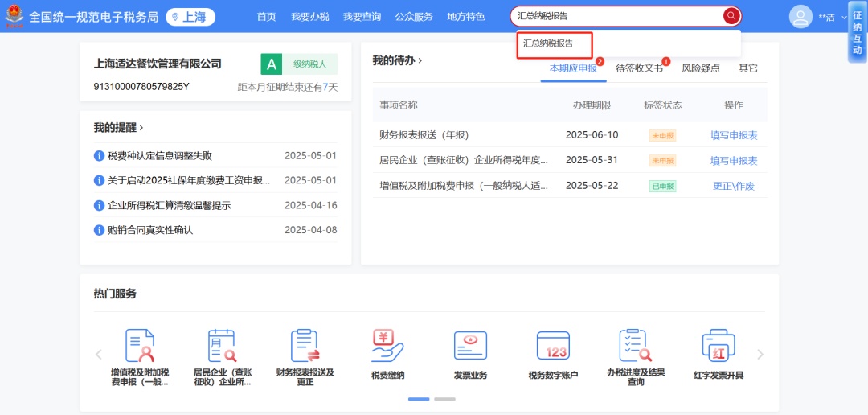Switch to 待签收文书 tab
Viewport: 868px width, 415px height.
coord(640,68)
